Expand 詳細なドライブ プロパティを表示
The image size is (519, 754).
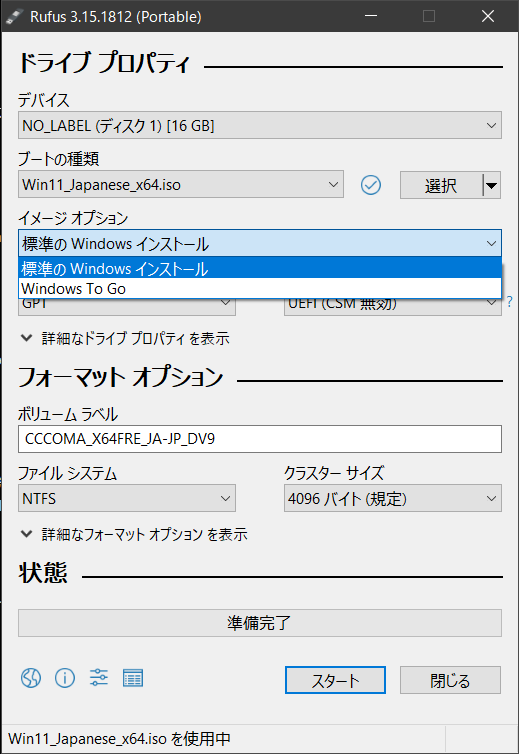(125, 339)
